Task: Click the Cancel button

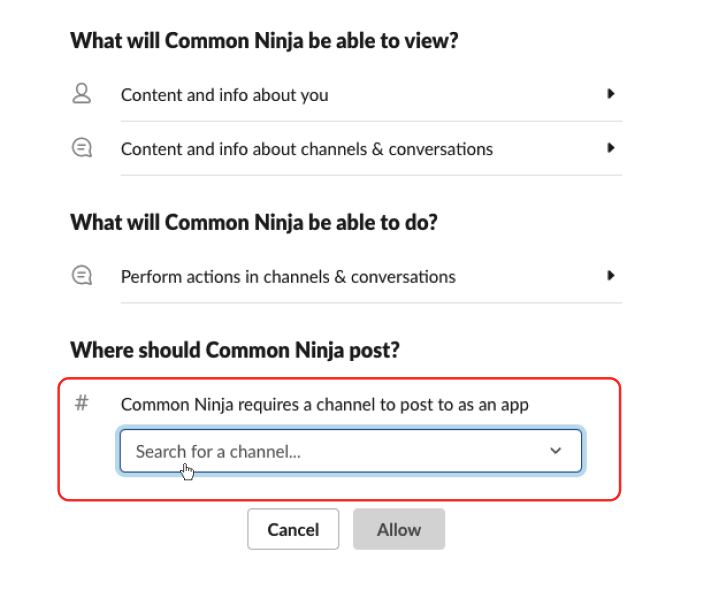Action: click(293, 529)
